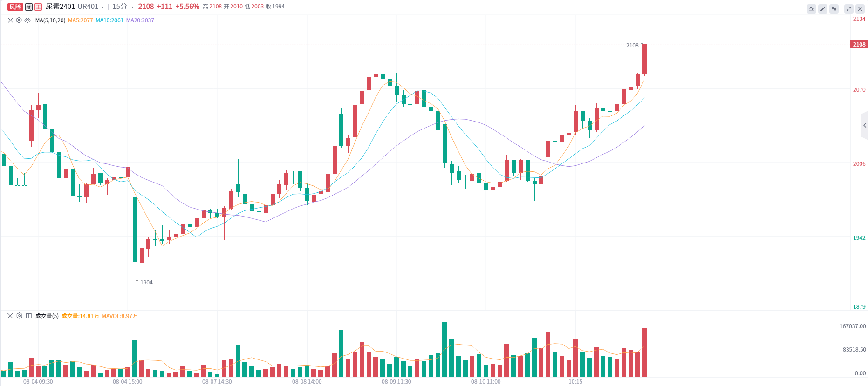Toggle MA indicator visibility eye
Image resolution: width=868 pixels, height=386 pixels.
tap(27, 20)
